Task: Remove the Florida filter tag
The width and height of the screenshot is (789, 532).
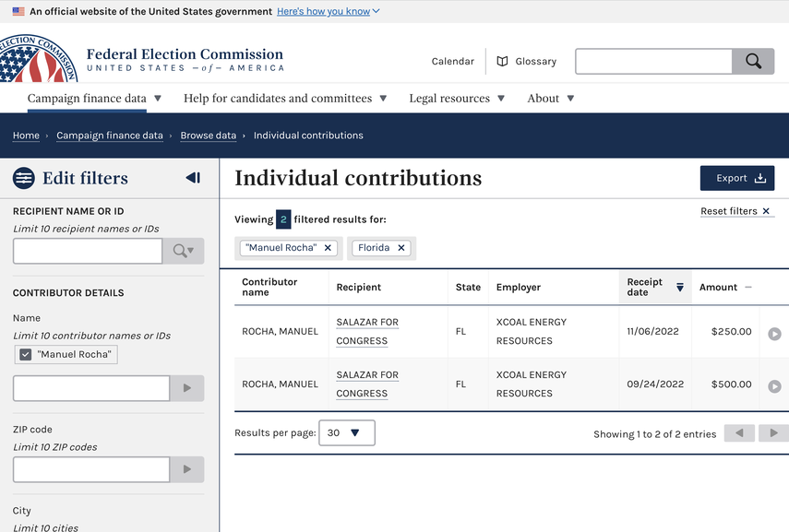Action: click(x=399, y=247)
